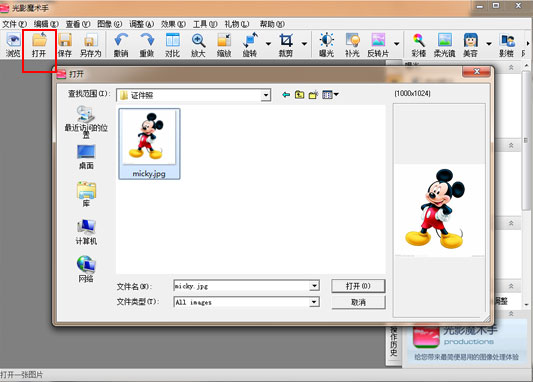This screenshot has height=382, width=533.
Task: Click the 文件名 text input field
Action: 242,286
